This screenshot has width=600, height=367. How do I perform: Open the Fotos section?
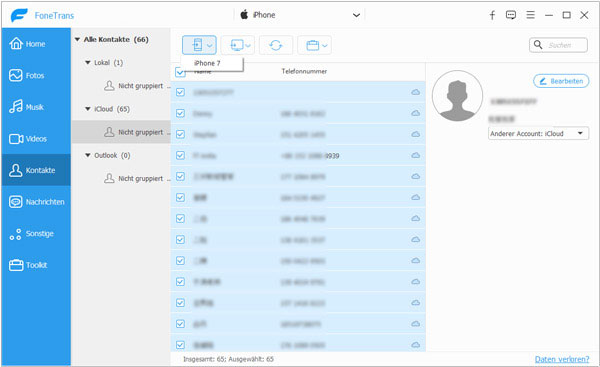[x=36, y=75]
